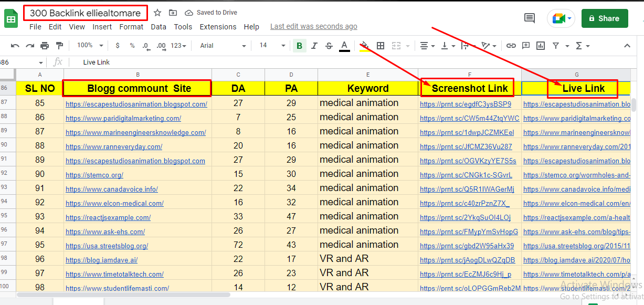Image resolution: width=644 pixels, height=305 pixels.
Task: Toggle strikethrough formatting
Action: tap(329, 46)
